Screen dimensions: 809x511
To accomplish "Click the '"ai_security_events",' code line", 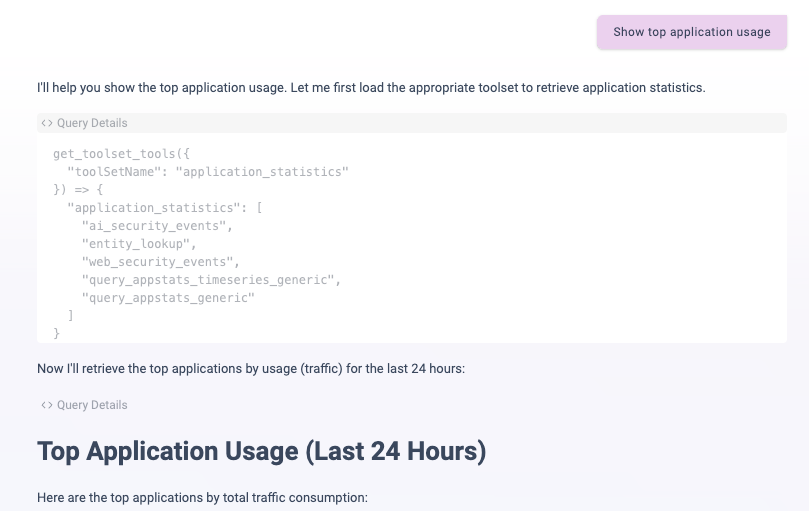I will 157,226.
